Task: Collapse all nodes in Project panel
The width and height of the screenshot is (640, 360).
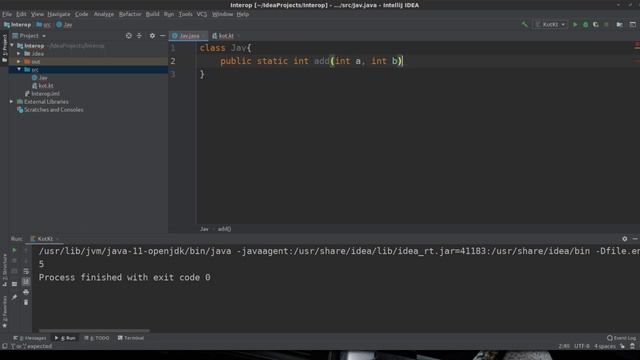Action: point(139,36)
